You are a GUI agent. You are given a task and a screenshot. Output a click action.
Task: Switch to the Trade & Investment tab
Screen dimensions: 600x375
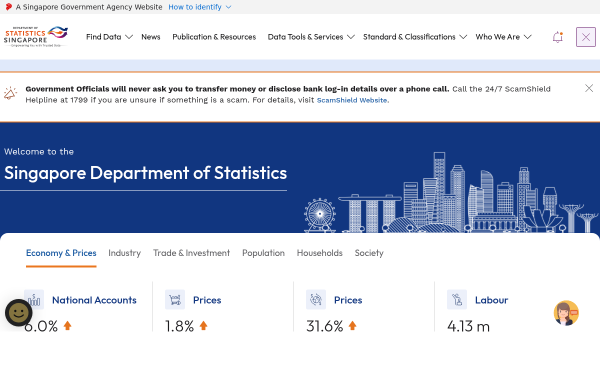(x=191, y=253)
